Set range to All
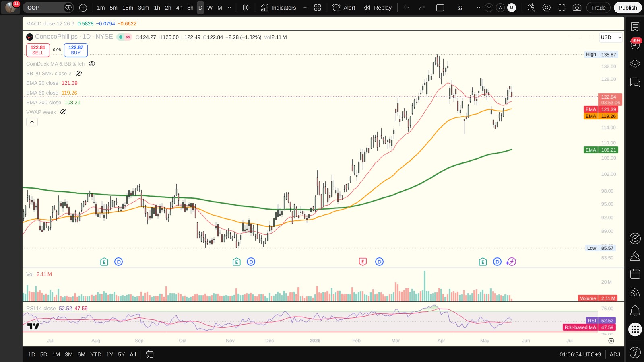This screenshot has height=362, width=644. [x=133, y=354]
